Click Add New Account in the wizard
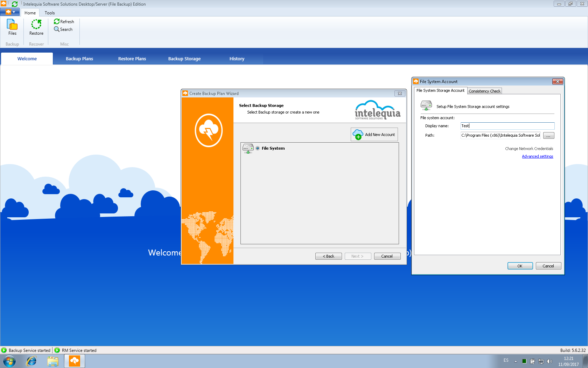 (374, 135)
